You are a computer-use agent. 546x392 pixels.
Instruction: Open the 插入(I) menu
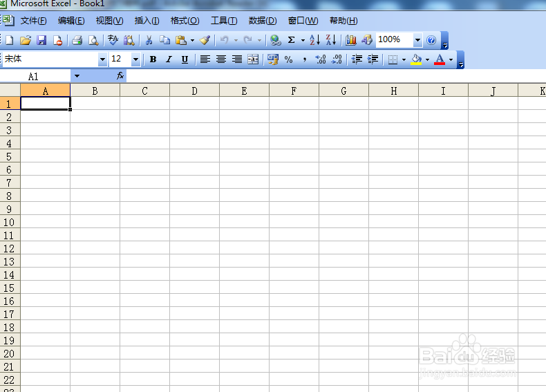[147, 21]
